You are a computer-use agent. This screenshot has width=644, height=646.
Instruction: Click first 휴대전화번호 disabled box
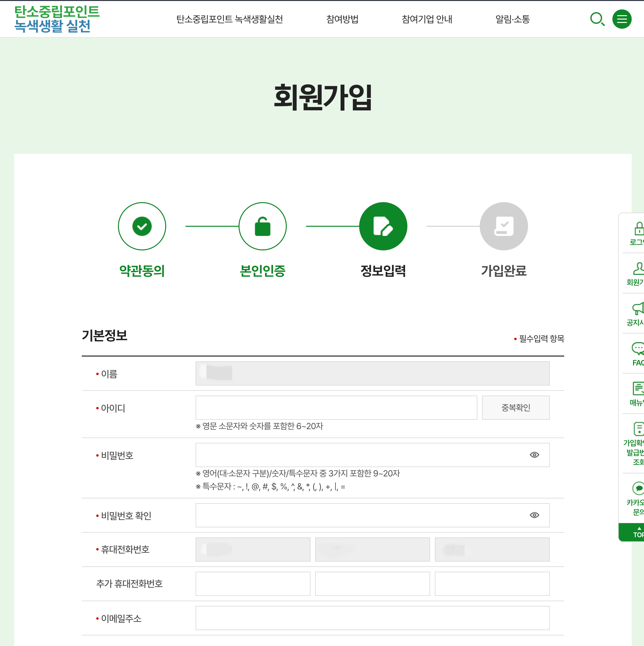(253, 549)
